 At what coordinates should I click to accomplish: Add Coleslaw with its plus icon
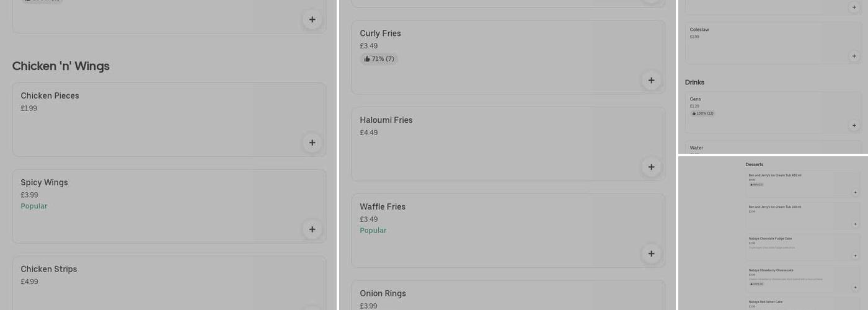coord(854,56)
